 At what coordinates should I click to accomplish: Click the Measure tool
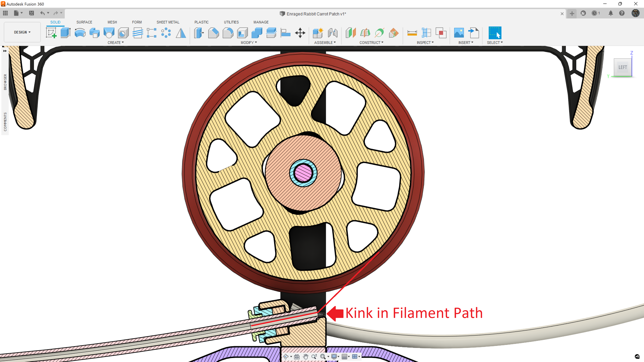412,33
